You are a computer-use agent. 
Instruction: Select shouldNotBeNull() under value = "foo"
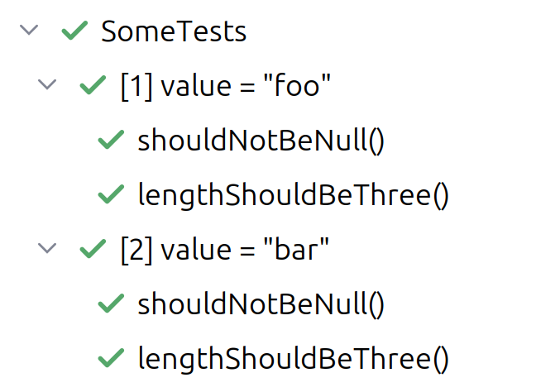(261, 141)
